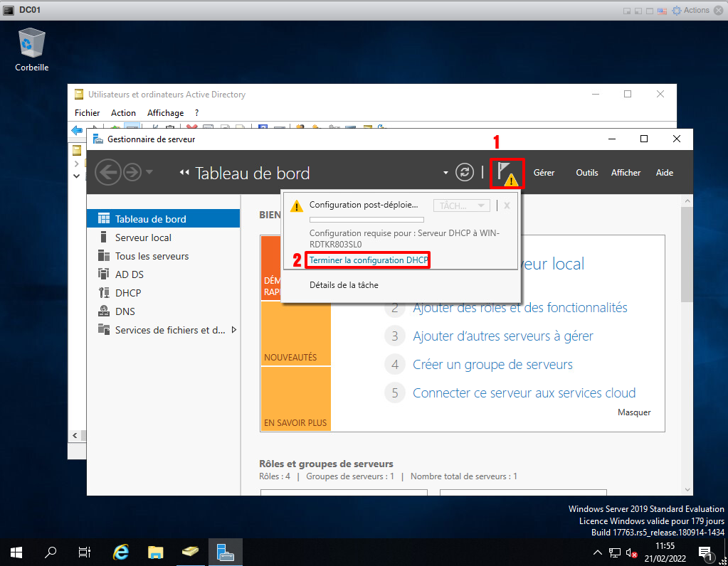Refresh the Server Manager dashboard

tap(465, 172)
